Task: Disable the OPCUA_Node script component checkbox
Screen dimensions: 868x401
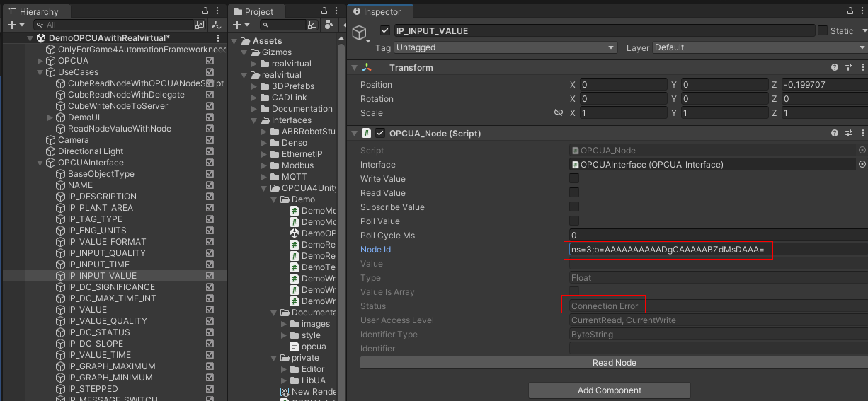Action: click(x=381, y=133)
